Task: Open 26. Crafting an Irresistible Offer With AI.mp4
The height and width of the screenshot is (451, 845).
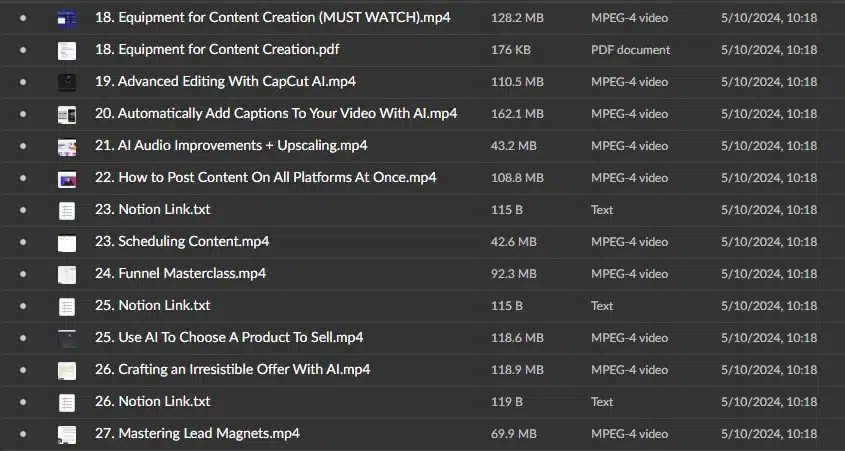Action: click(232, 369)
